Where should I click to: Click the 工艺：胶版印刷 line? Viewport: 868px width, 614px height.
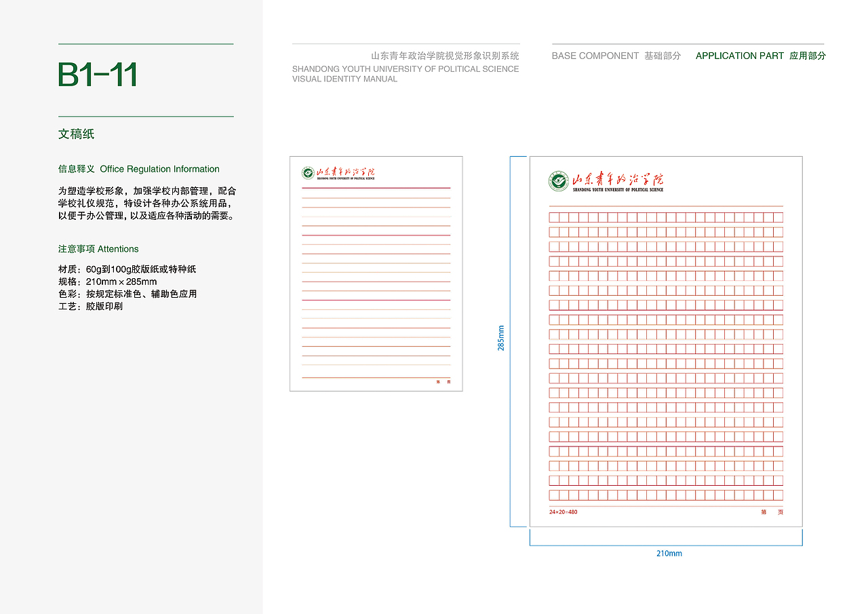tap(90, 306)
